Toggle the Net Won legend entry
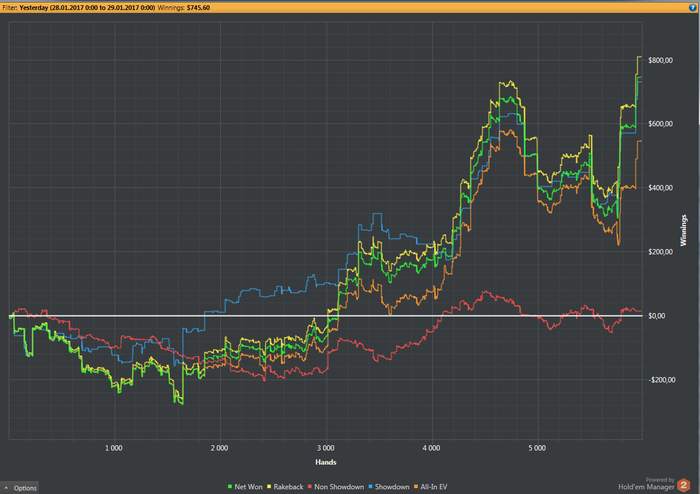This screenshot has width=700, height=494. pos(245,487)
